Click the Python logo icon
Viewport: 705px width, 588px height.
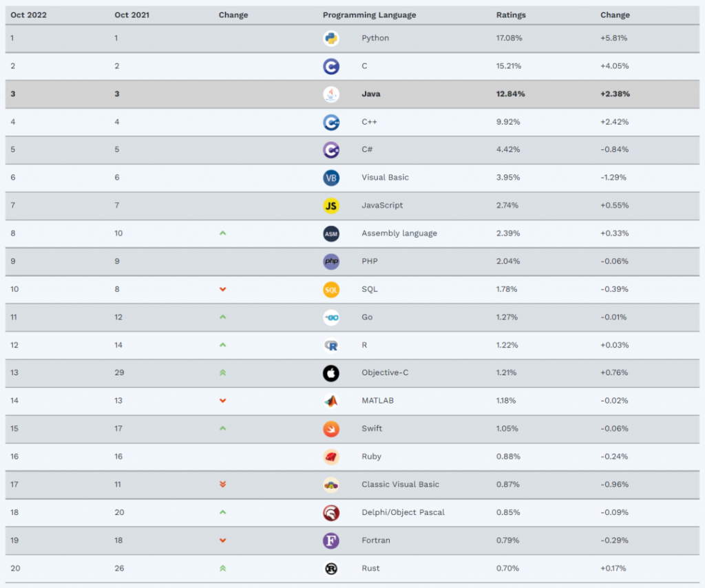331,39
